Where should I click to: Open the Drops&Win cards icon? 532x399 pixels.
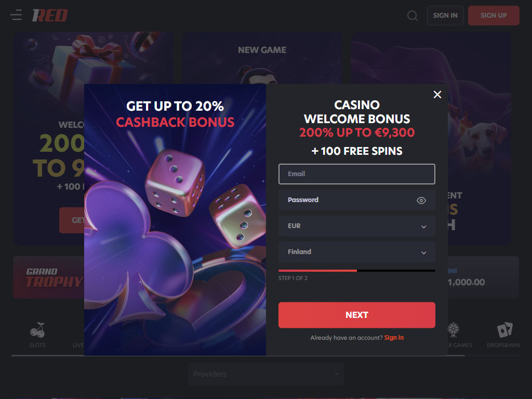[504, 330]
